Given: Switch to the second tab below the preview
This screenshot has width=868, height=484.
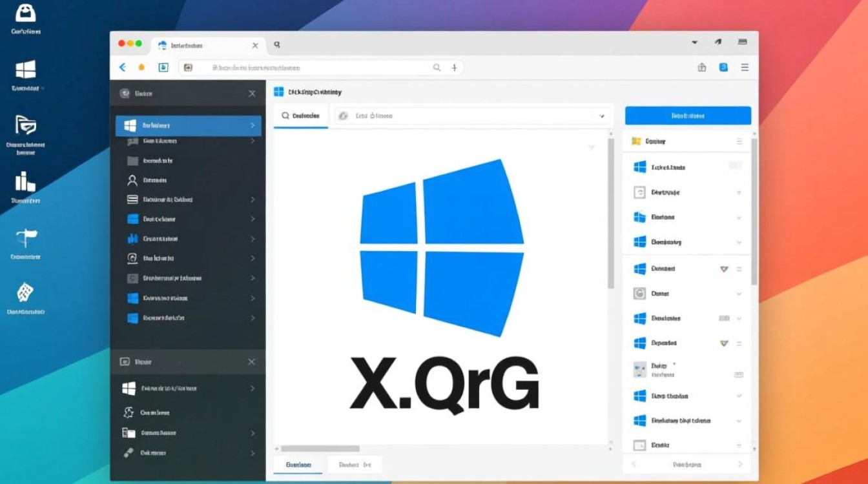Looking at the screenshot, I should point(355,465).
